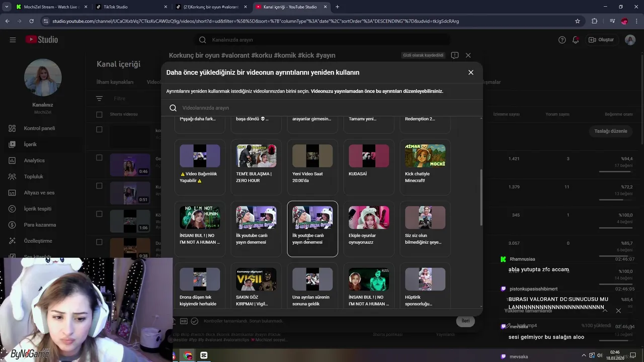Reload the page in the browser
The width and height of the screenshot is (644, 362).
click(31, 21)
